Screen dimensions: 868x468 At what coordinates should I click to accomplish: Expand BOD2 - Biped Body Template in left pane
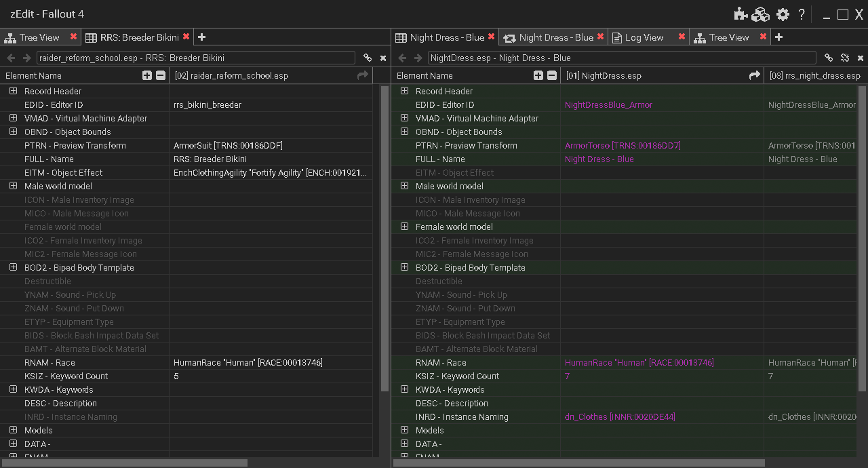pos(13,267)
